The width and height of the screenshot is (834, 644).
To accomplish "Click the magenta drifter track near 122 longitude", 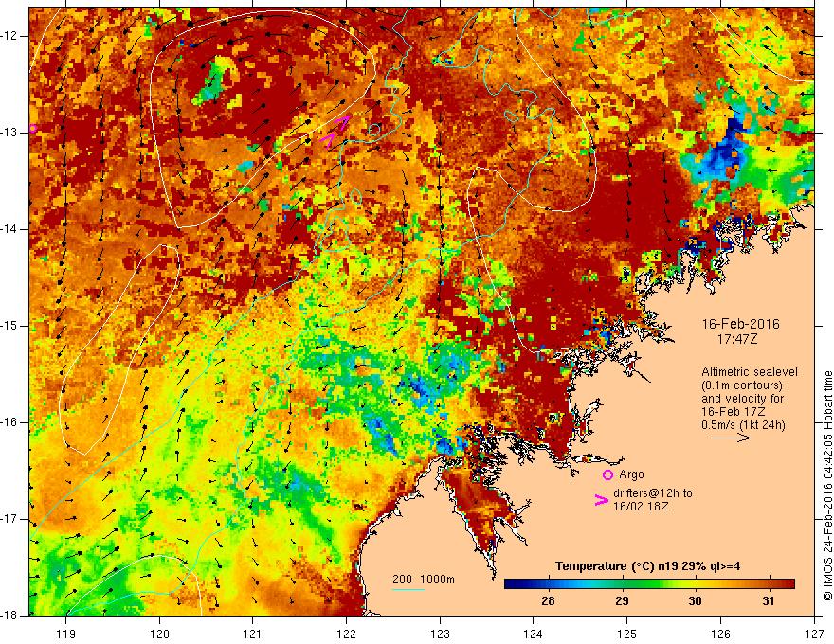I will click(x=335, y=131).
